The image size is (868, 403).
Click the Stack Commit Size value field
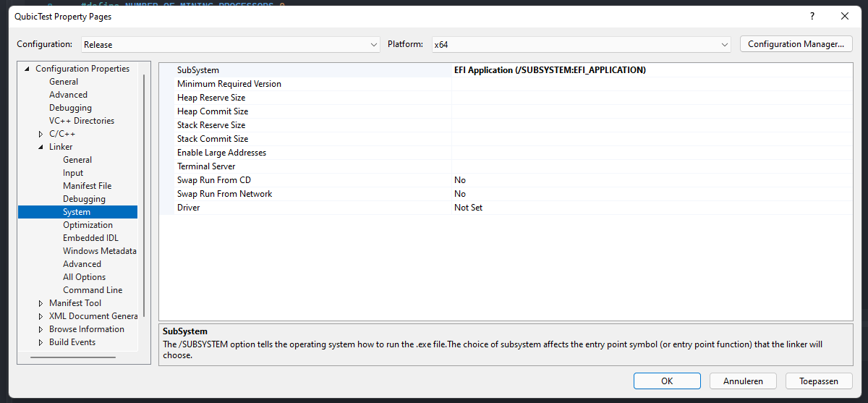pos(652,139)
